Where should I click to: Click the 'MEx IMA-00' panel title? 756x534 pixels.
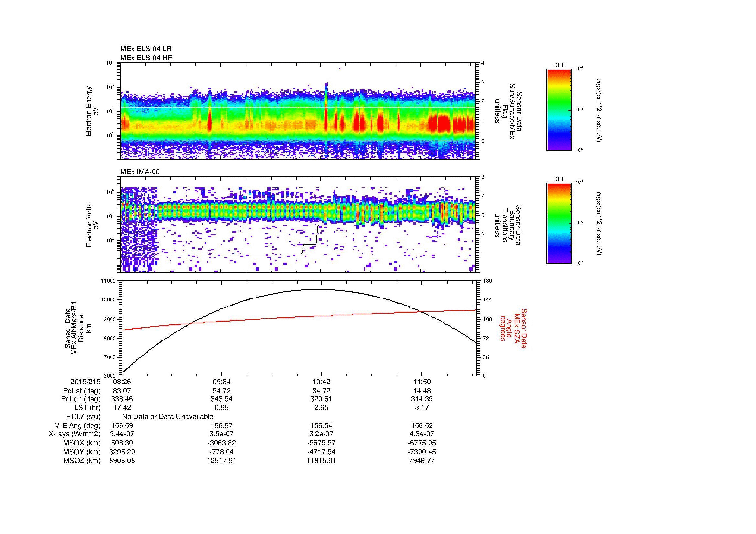[140, 172]
